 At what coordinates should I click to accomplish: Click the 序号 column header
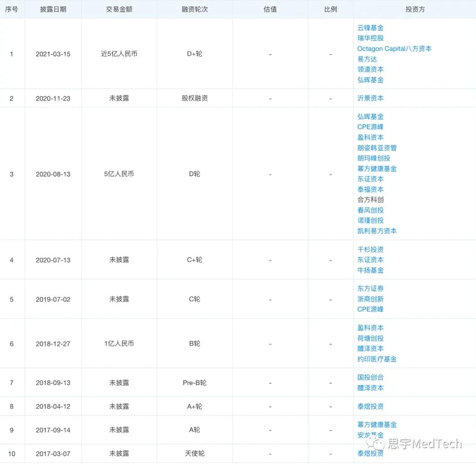[x=12, y=9]
